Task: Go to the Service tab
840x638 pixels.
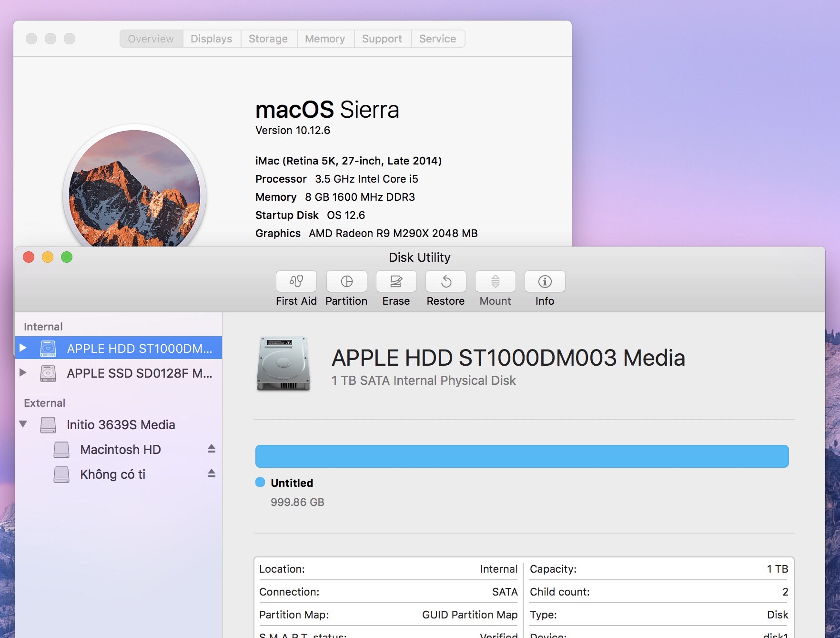Action: pos(438,39)
